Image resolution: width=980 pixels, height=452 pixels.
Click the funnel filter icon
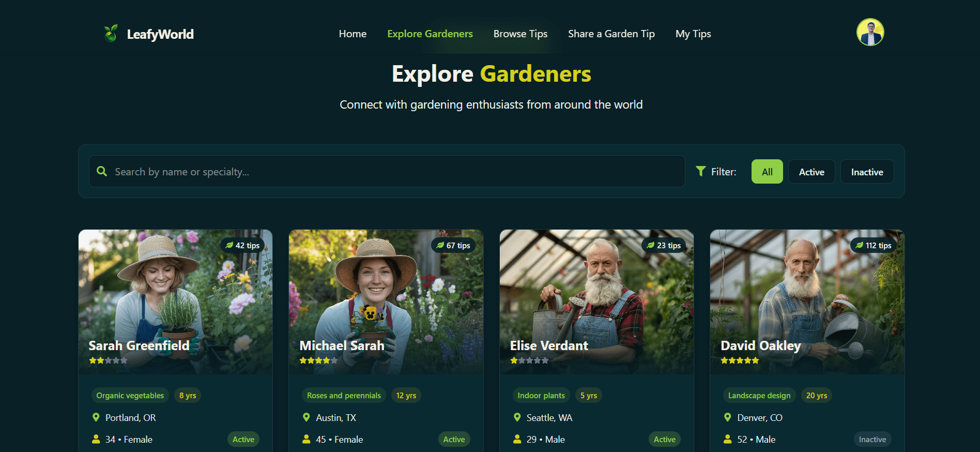point(700,171)
